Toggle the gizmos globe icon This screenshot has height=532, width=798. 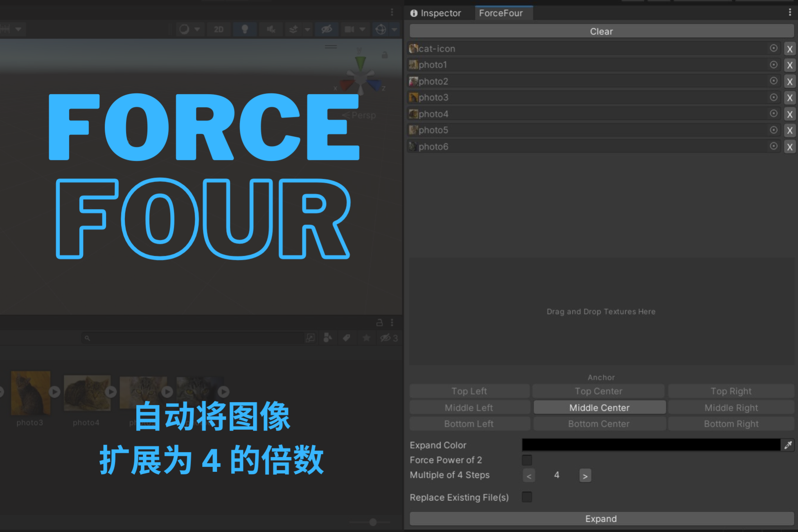381,29
